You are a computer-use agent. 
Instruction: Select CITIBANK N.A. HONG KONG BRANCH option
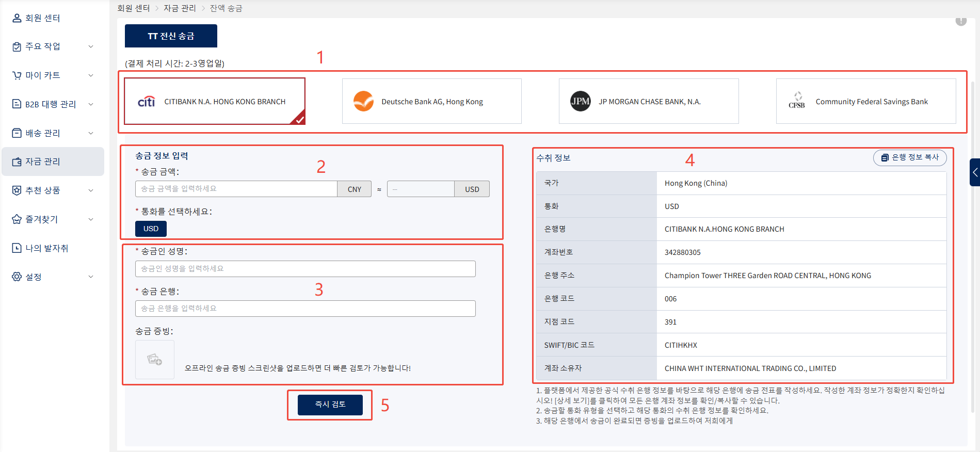(x=215, y=101)
